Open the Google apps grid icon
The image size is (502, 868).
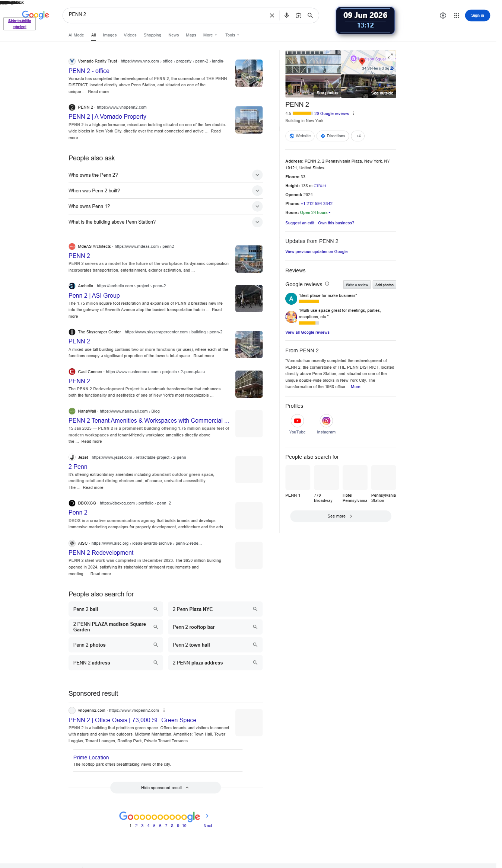tap(457, 16)
